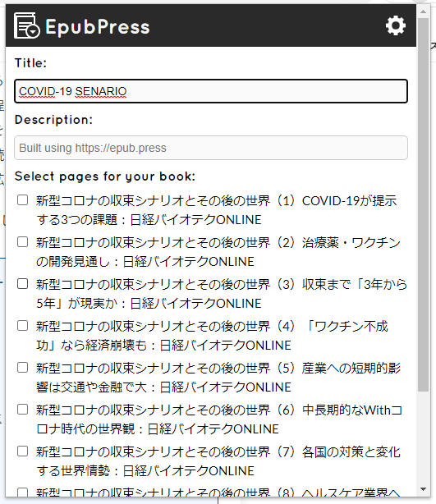Select page title (6) 中長期的なWithコロナ時代の世界観 text
Viewport: 436px width, 504px height.
(x=219, y=419)
